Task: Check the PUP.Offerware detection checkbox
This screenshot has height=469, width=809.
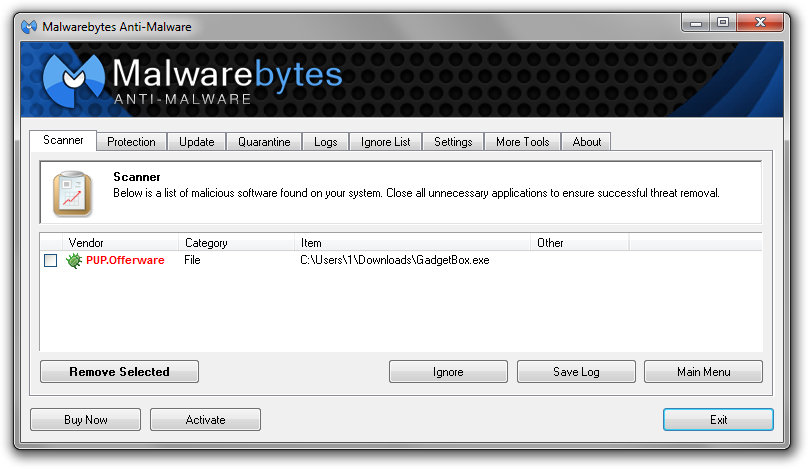Action: [51, 261]
